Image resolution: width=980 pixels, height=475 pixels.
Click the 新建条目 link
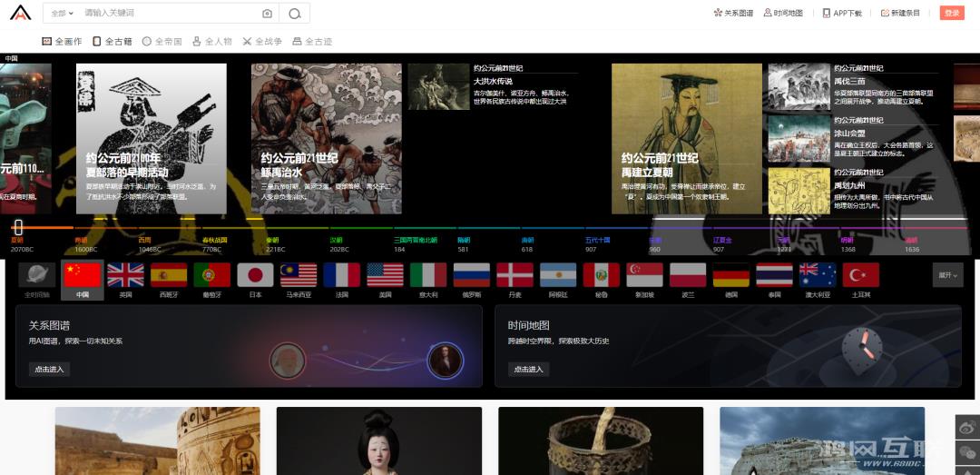(901, 13)
